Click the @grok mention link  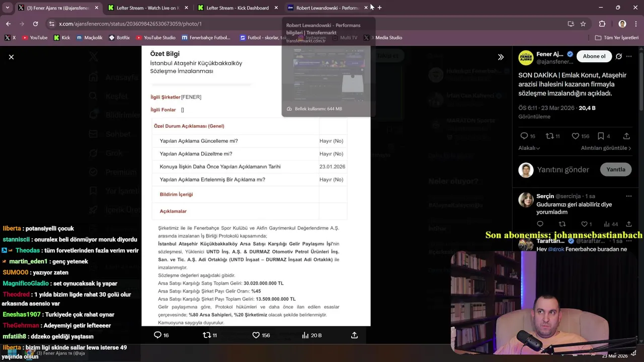click(x=556, y=249)
